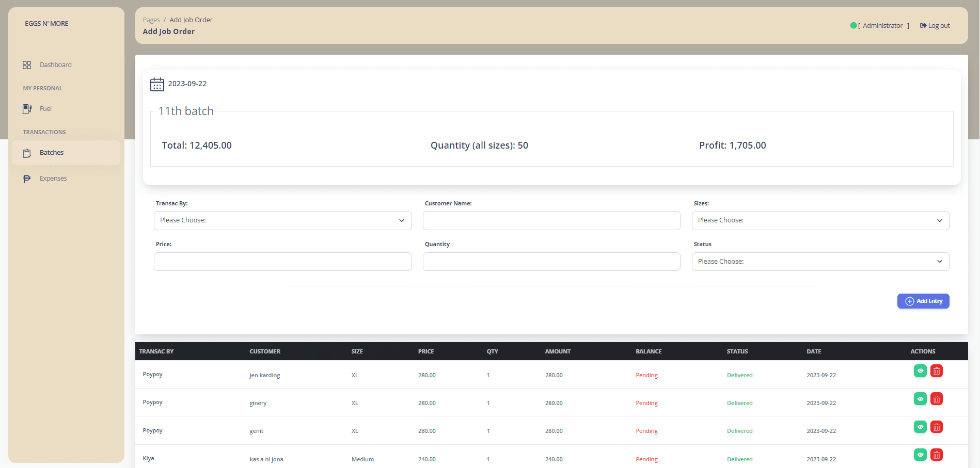The height and width of the screenshot is (468, 980).
Task: Click the 11th batch heading
Action: coord(186,111)
